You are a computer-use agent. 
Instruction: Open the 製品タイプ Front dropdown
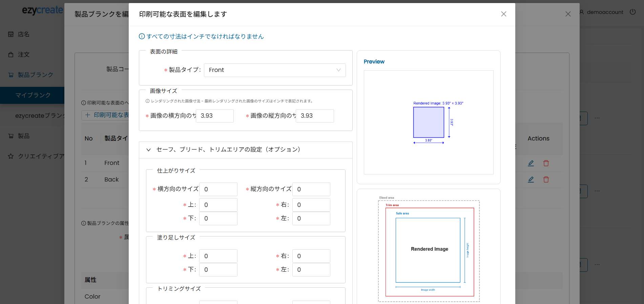pyautogui.click(x=274, y=70)
